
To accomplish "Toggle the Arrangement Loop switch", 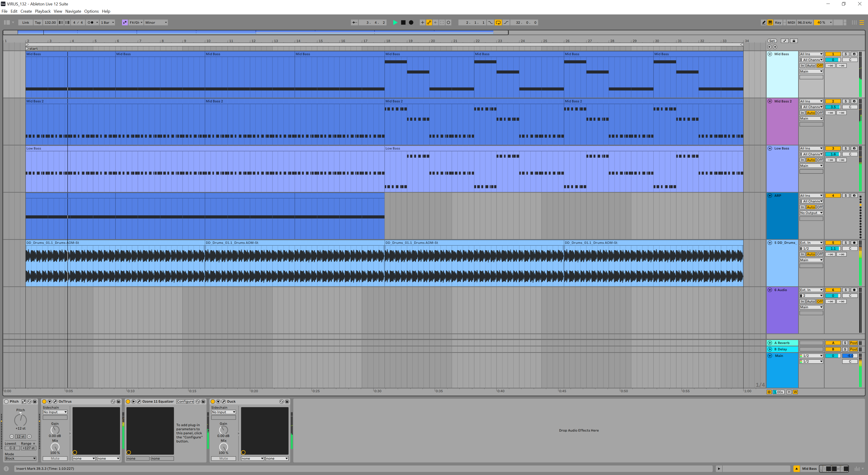I will coord(498,23).
